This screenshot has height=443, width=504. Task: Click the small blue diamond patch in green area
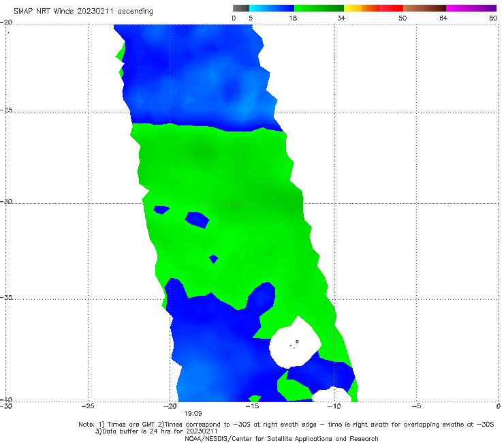pos(213,259)
